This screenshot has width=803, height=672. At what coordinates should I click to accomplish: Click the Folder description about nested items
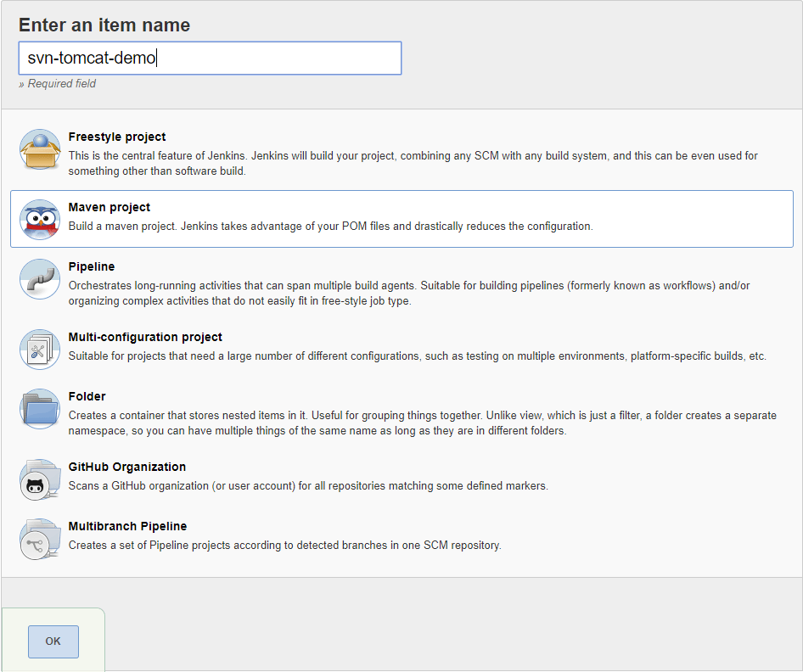(x=423, y=423)
